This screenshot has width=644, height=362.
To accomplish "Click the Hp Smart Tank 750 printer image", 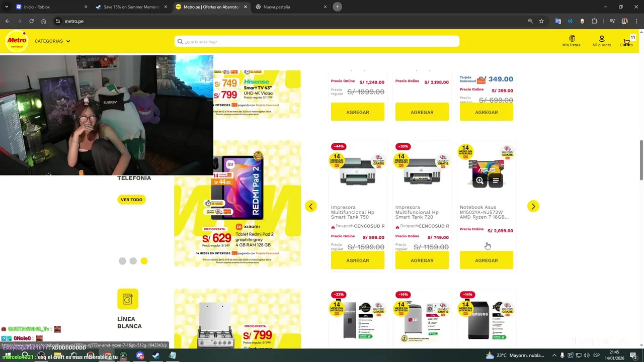I will pyautogui.click(x=358, y=171).
